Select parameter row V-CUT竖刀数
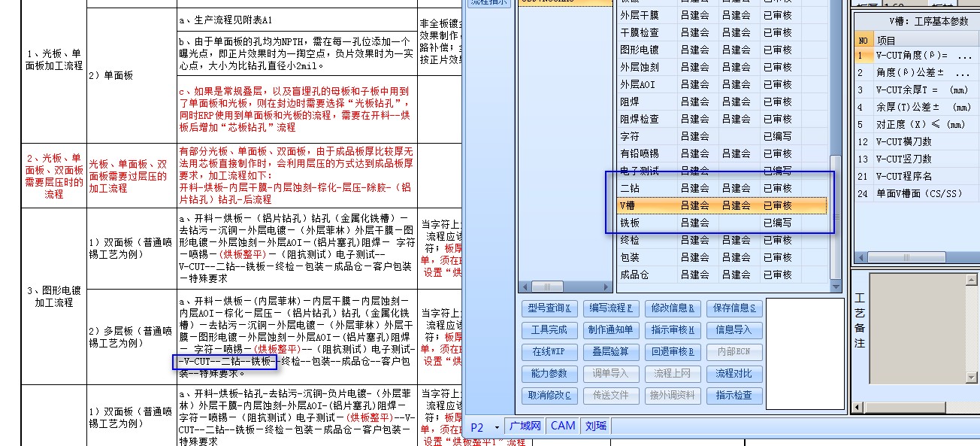Viewport: 980px width, 446px height. click(x=917, y=159)
